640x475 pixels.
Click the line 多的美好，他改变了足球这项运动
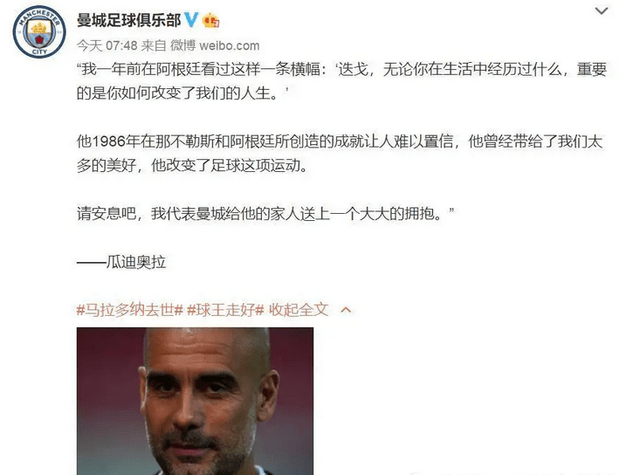pyautogui.click(x=192, y=165)
